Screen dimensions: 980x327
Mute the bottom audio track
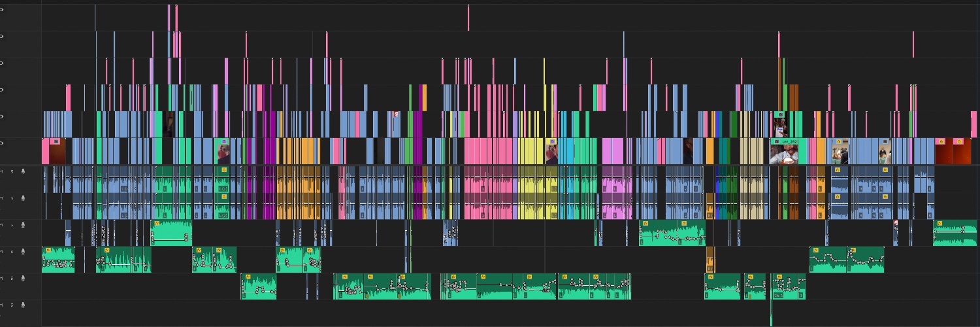click(x=2, y=305)
